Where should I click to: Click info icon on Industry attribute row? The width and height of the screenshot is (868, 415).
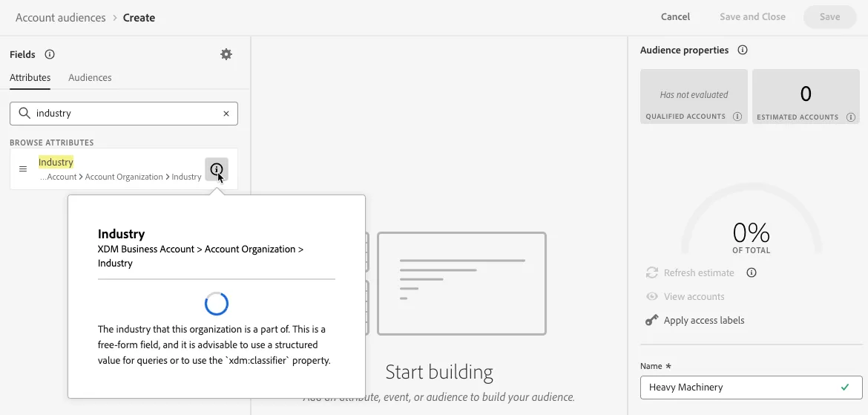[x=217, y=169]
